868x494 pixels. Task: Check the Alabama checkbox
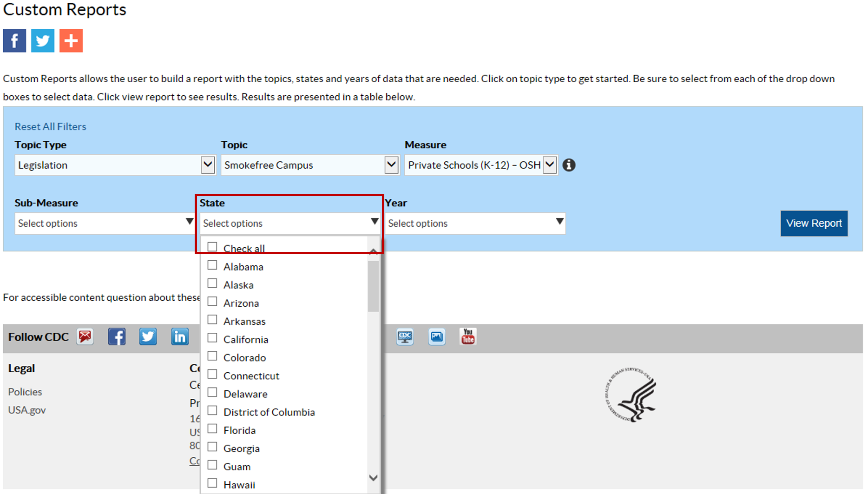click(x=212, y=265)
